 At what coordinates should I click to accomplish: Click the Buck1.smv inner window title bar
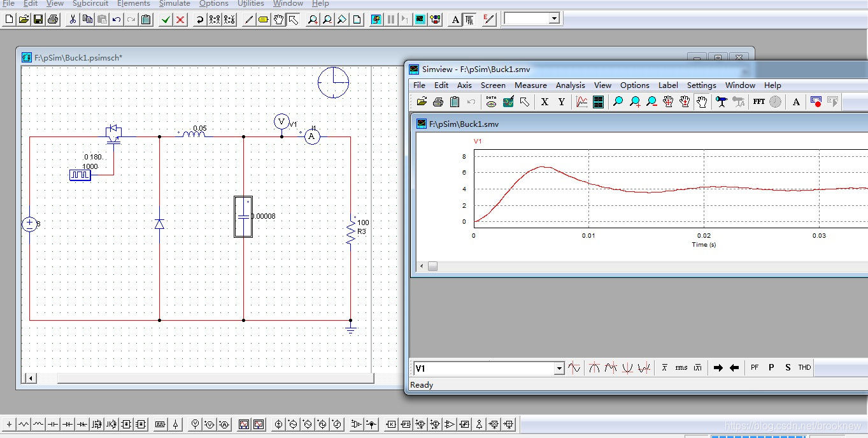(x=641, y=124)
